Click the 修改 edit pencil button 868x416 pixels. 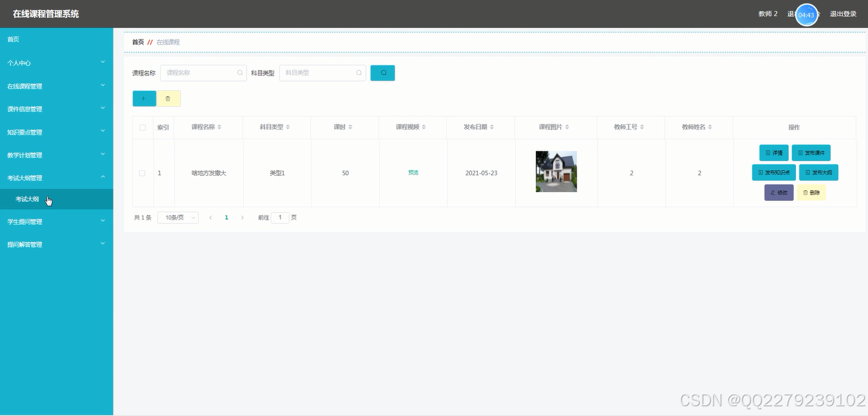pyautogui.click(x=778, y=192)
